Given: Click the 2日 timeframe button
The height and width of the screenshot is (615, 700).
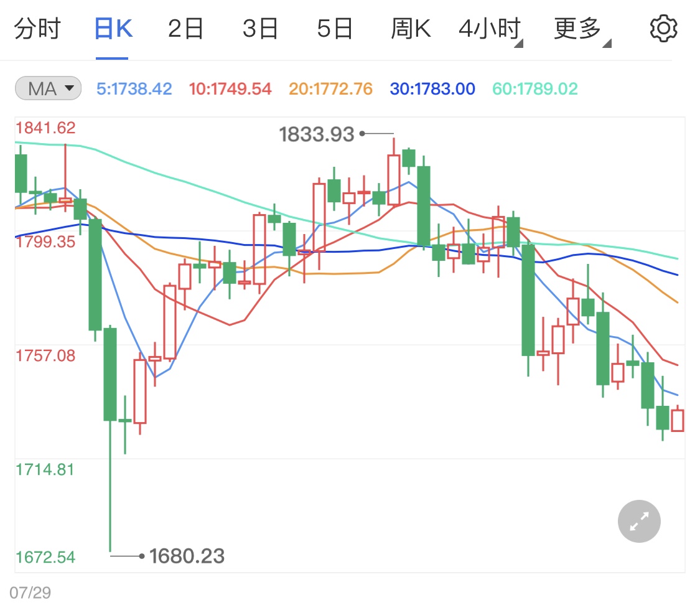Looking at the screenshot, I should (x=184, y=27).
